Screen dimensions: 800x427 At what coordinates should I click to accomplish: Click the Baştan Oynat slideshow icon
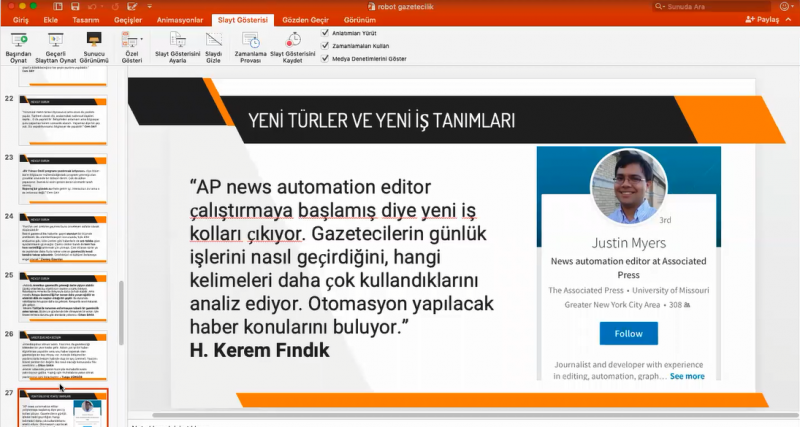pyautogui.click(x=20, y=41)
